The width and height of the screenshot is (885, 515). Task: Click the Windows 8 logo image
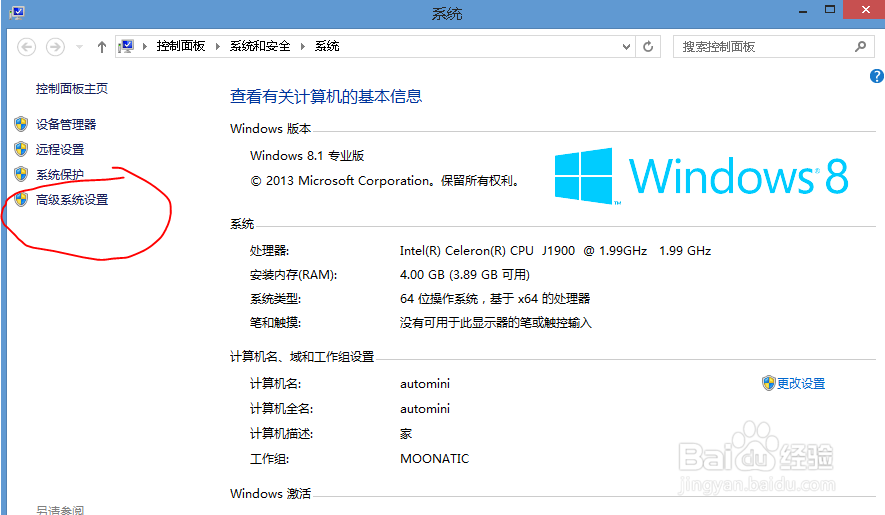pyautogui.click(x=701, y=176)
